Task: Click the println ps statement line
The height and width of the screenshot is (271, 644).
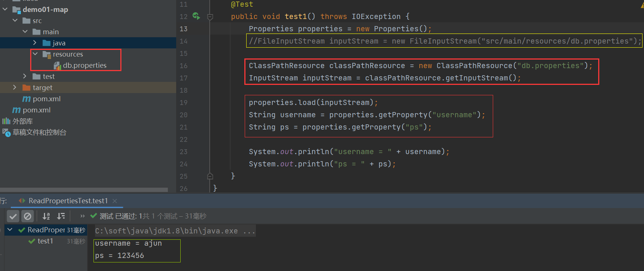Action: coord(322,164)
